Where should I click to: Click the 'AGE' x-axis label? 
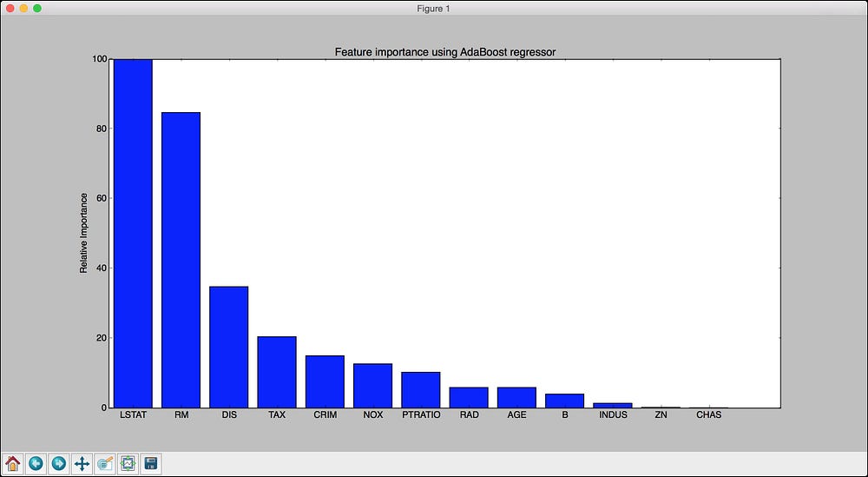click(517, 415)
